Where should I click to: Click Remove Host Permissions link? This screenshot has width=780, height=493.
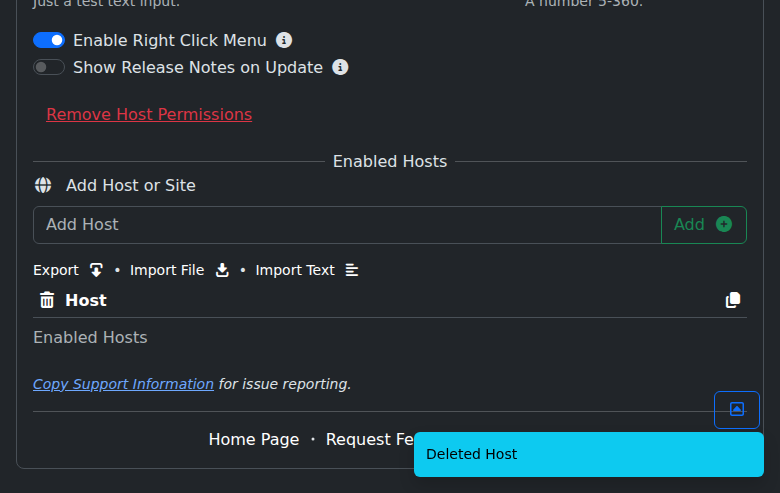click(x=149, y=114)
